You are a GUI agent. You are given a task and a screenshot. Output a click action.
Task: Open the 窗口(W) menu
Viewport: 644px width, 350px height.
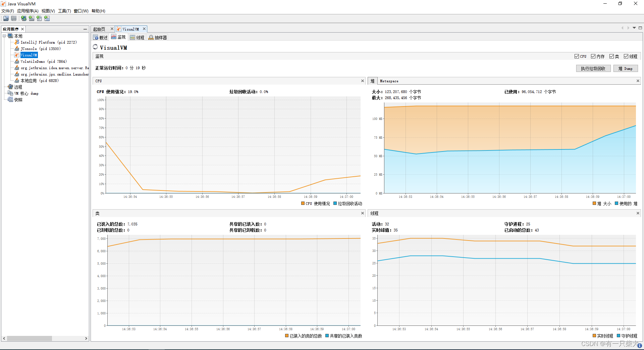(81, 11)
